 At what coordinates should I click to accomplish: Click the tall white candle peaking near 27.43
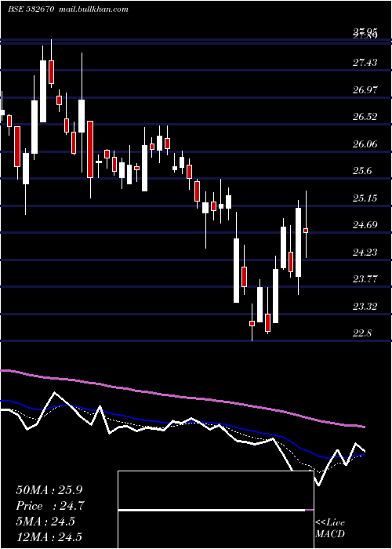point(43,92)
